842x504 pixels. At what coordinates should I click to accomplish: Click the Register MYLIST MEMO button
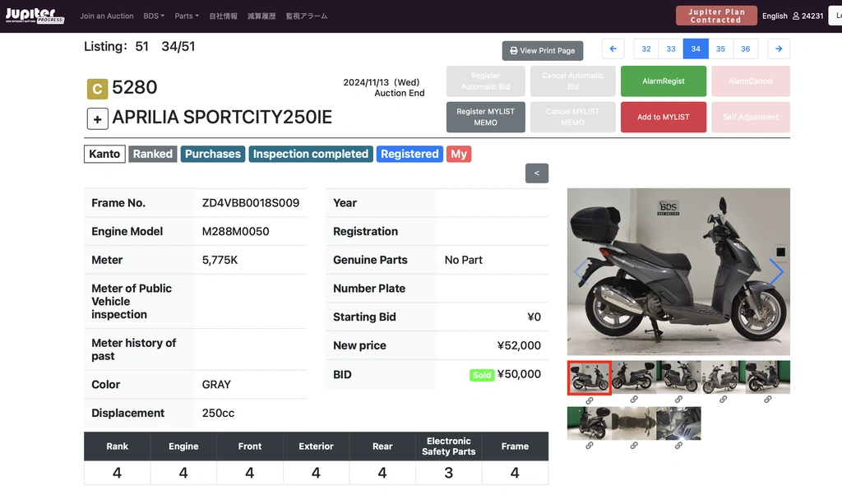point(485,117)
